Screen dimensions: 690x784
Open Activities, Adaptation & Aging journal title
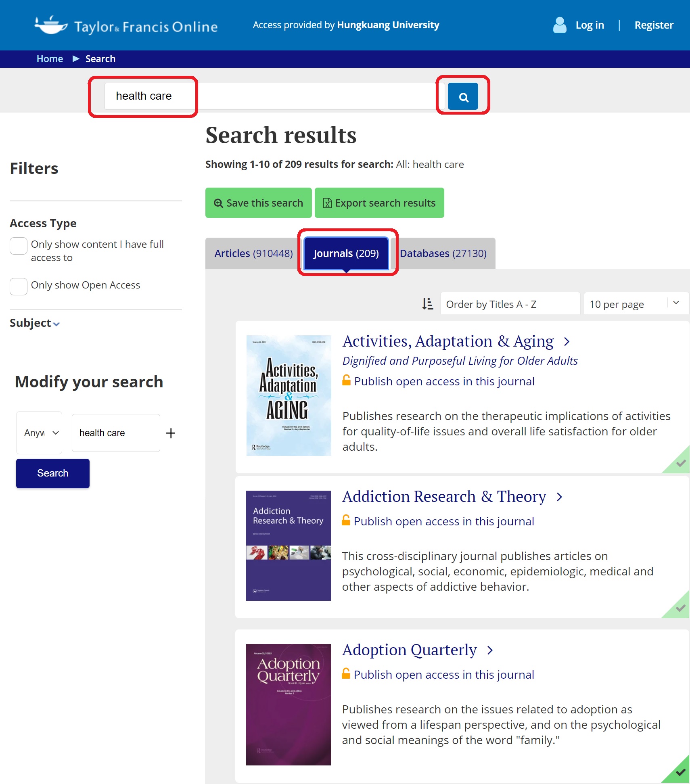[x=448, y=341]
